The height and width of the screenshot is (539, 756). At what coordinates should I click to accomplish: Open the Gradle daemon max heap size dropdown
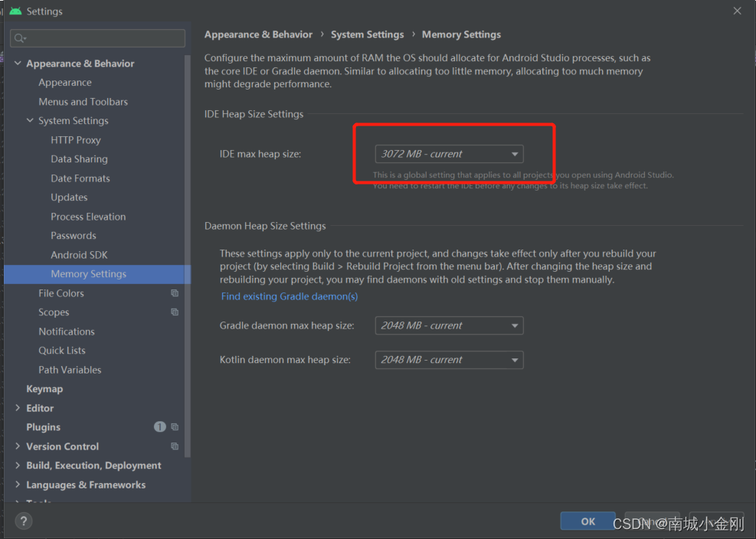coord(449,325)
